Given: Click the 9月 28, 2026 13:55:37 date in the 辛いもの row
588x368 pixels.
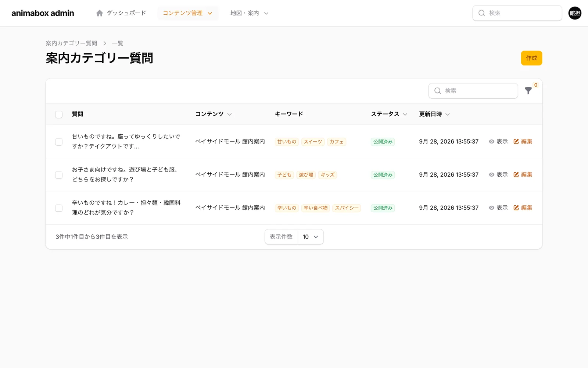Looking at the screenshot, I should coord(449,208).
